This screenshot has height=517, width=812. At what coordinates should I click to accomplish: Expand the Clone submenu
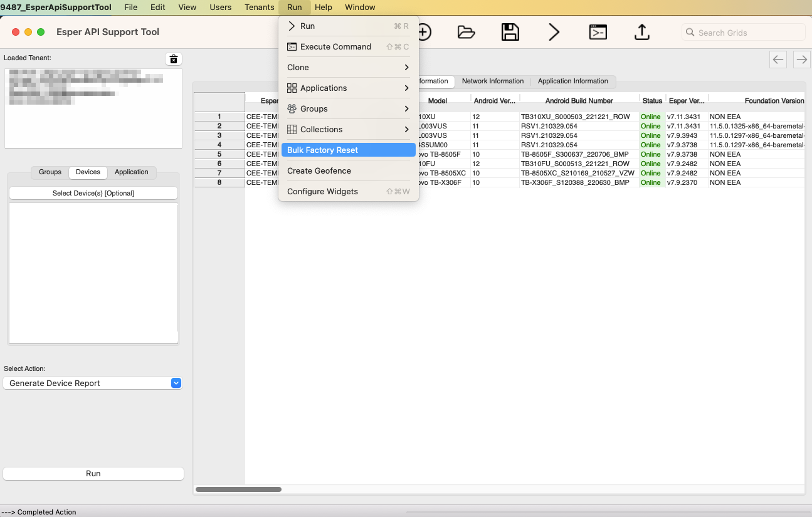coord(348,67)
